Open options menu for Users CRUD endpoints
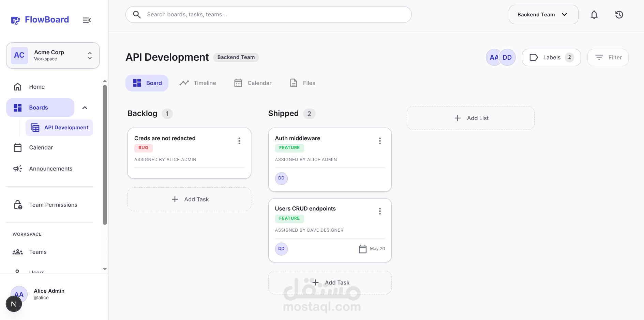The image size is (644, 320). tap(380, 211)
